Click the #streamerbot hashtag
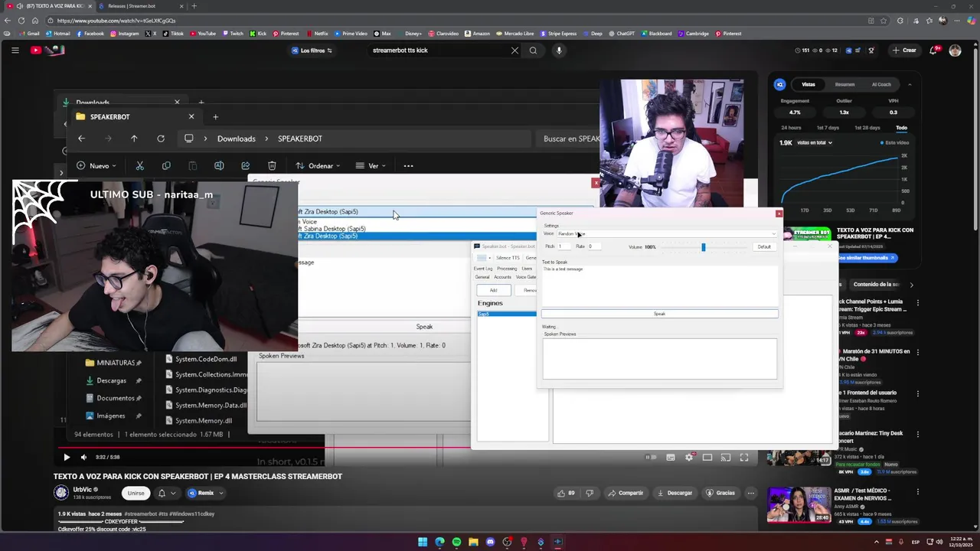The width and height of the screenshot is (980, 551). 140,514
